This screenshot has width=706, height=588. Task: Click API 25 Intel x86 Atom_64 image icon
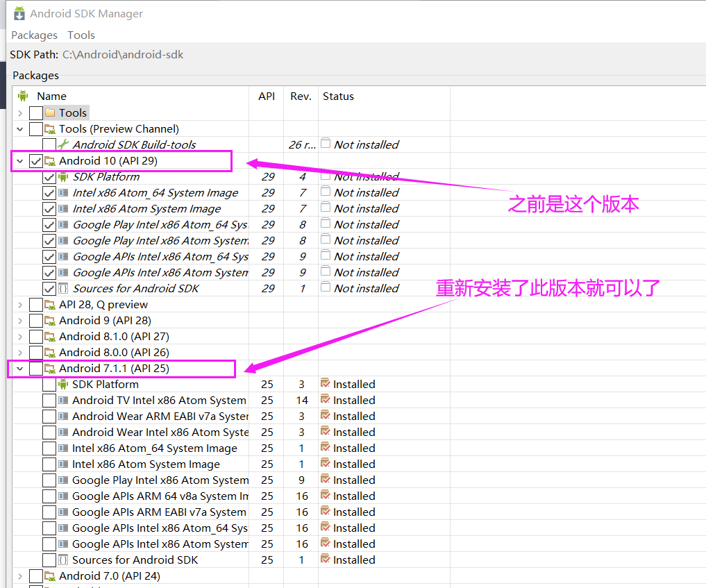[x=63, y=448]
